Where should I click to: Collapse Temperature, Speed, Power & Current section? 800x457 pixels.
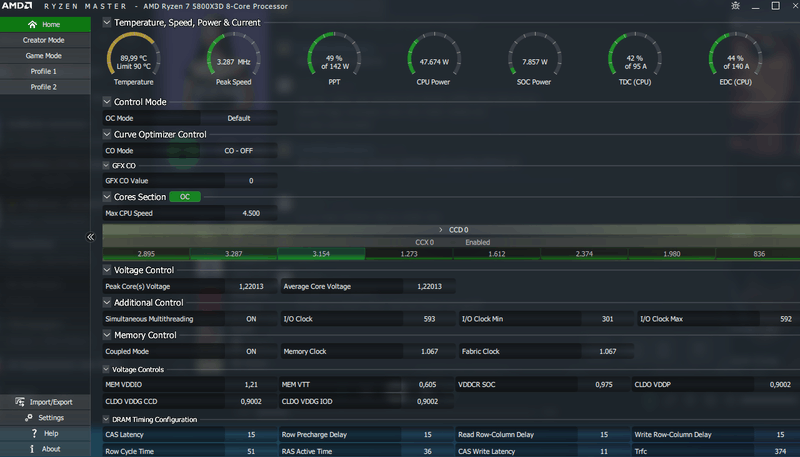[x=107, y=22]
